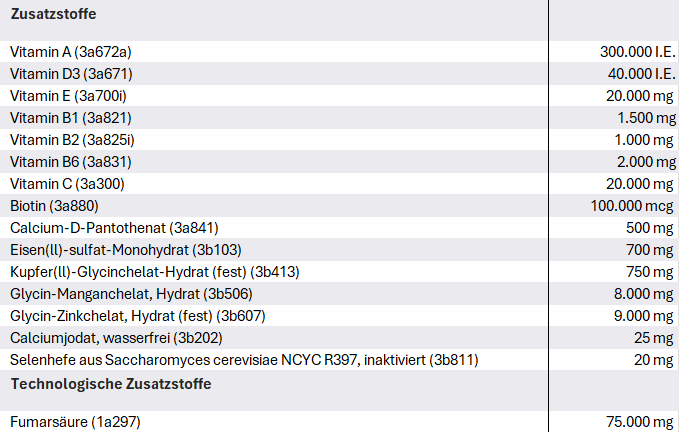Select the 40.000 I.E. value cell
This screenshot has width=679, height=432.
641,74
